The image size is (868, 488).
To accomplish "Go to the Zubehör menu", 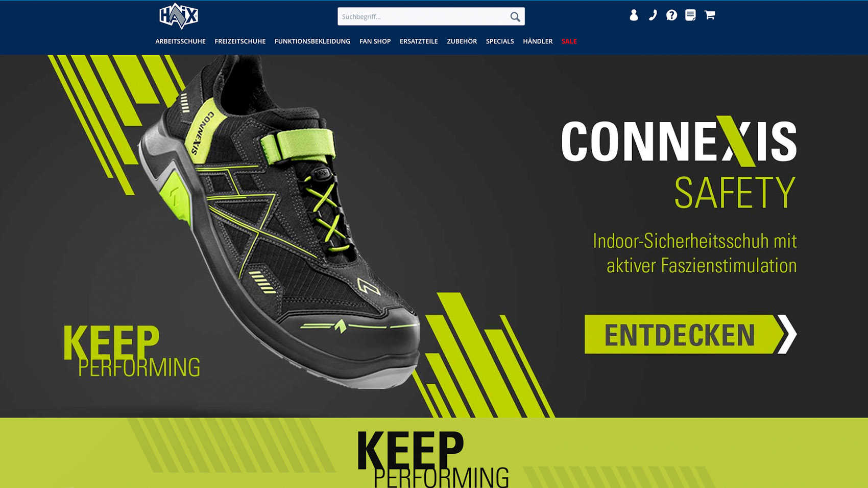I will [x=462, y=41].
